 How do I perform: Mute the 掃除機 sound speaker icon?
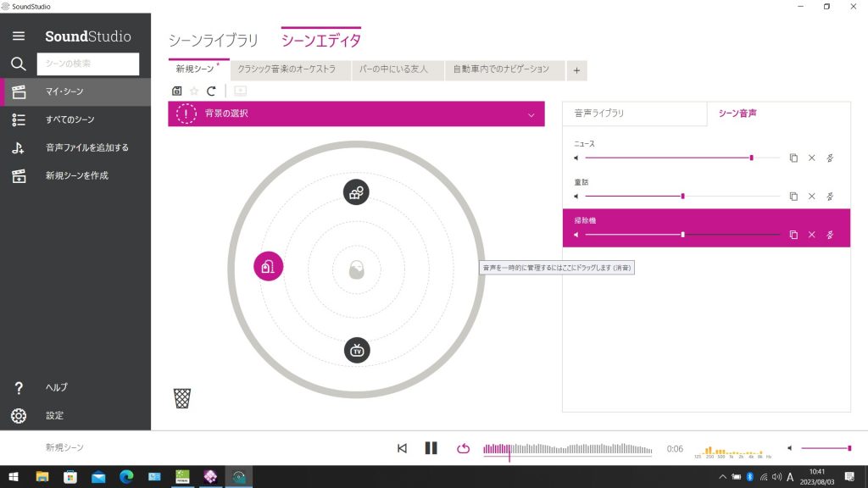click(x=576, y=235)
